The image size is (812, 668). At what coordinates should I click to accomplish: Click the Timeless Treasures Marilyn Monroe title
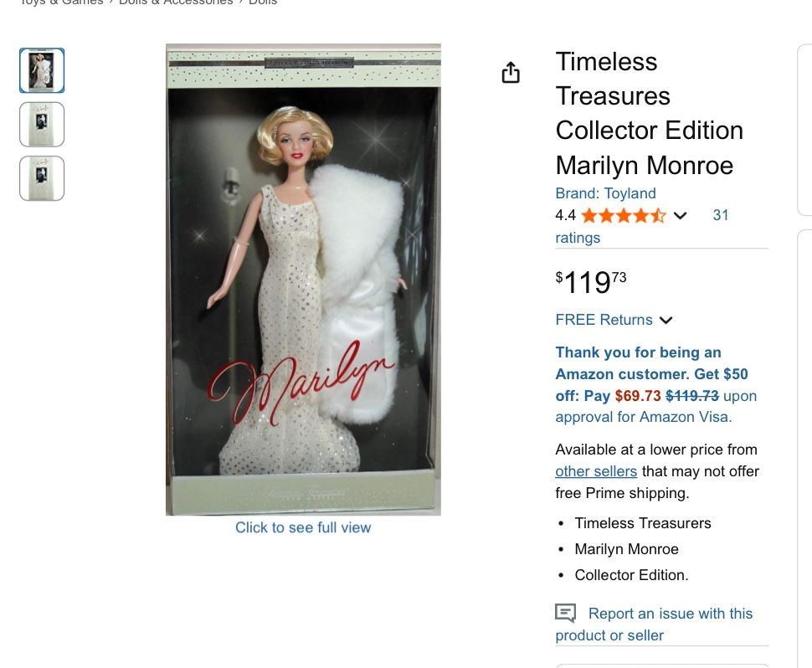pyautogui.click(x=649, y=113)
